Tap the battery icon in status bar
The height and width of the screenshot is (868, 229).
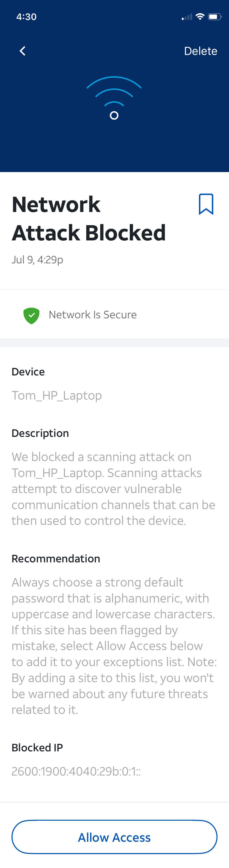pos(214,17)
